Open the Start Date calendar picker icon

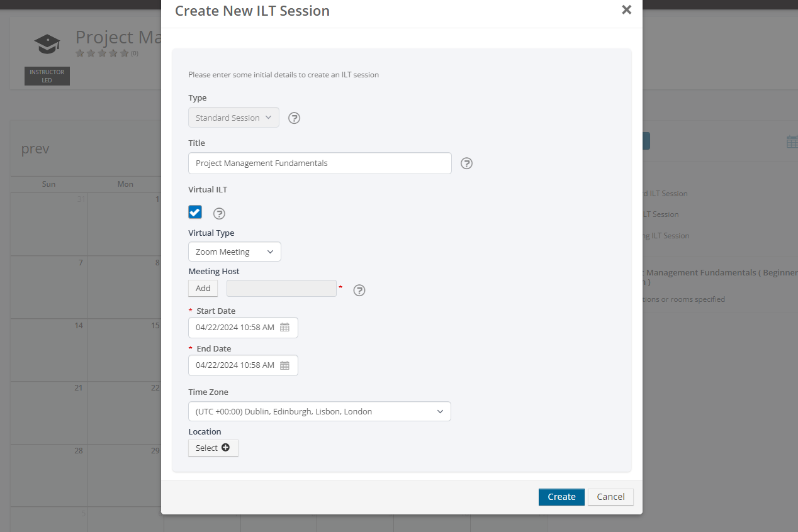(x=284, y=328)
